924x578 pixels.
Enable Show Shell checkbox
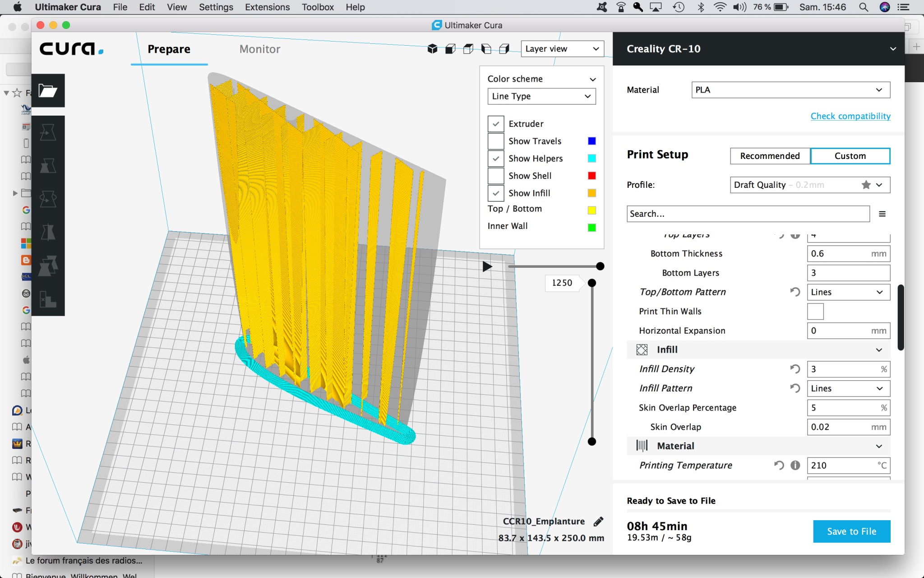point(496,176)
